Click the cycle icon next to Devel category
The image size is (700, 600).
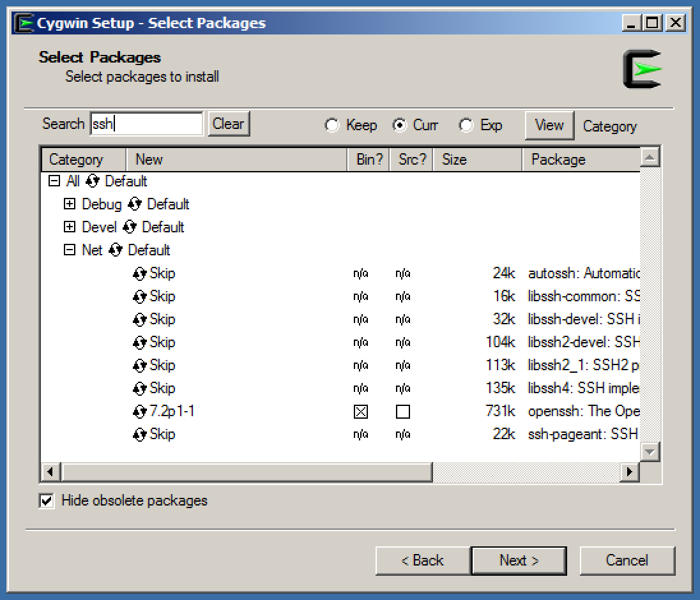[130, 227]
